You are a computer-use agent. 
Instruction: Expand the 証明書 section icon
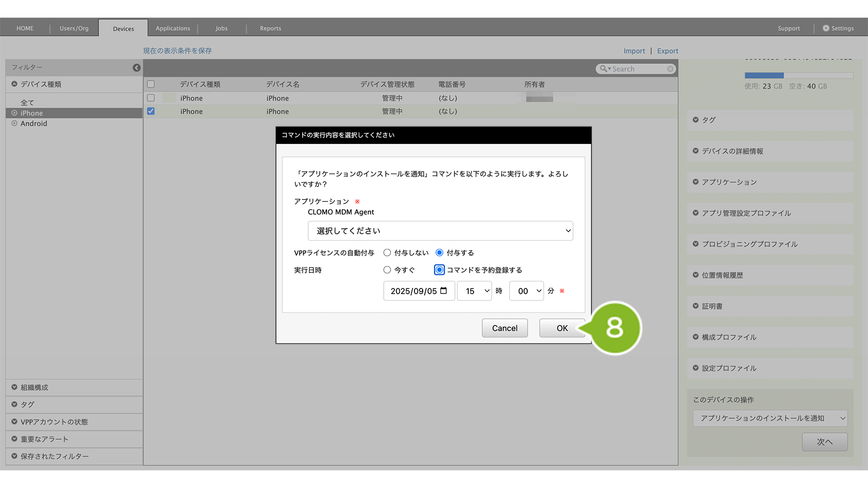pyautogui.click(x=696, y=306)
